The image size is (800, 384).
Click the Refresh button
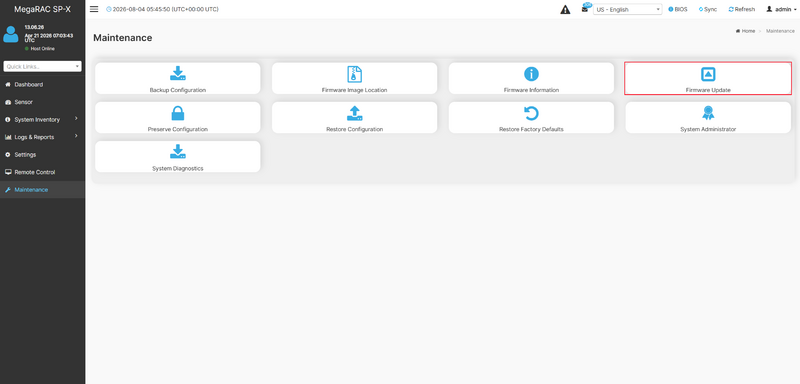pyautogui.click(x=741, y=9)
